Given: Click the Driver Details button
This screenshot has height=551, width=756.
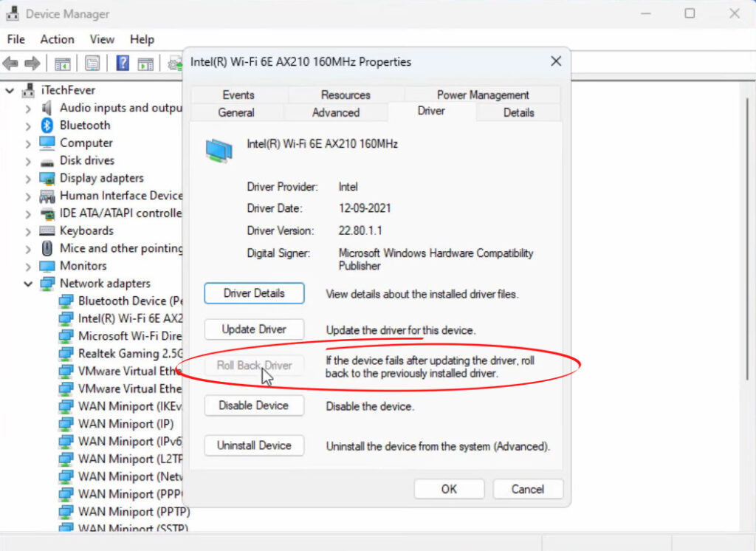Looking at the screenshot, I should click(254, 293).
